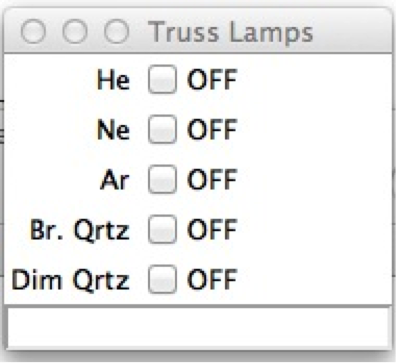The image size is (396, 363).
Task: Click the Ar lamp label
Action: [x=115, y=180]
